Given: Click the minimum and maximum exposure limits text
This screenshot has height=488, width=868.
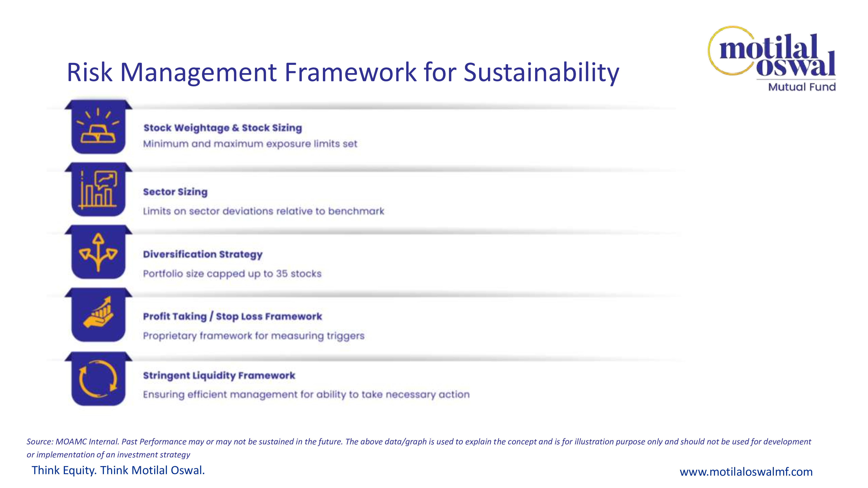Looking at the screenshot, I should pos(250,144).
